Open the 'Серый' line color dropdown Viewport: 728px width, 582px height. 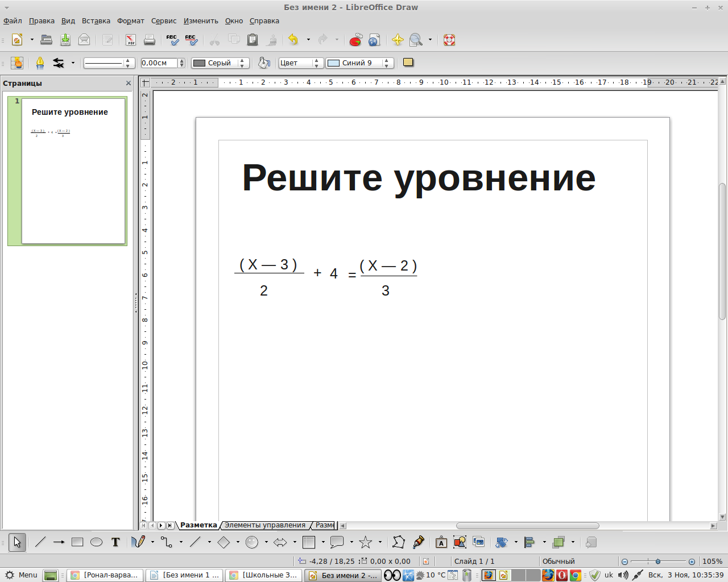pos(242,63)
